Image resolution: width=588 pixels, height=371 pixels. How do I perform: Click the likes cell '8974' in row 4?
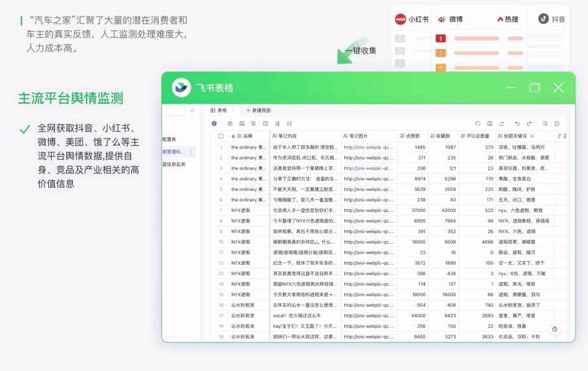point(420,179)
